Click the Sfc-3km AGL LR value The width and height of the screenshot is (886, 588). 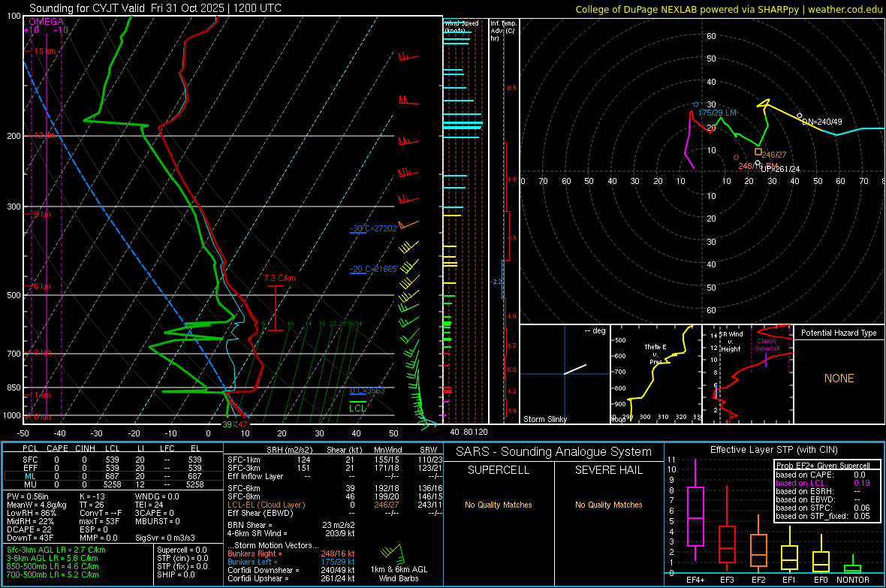[56, 550]
